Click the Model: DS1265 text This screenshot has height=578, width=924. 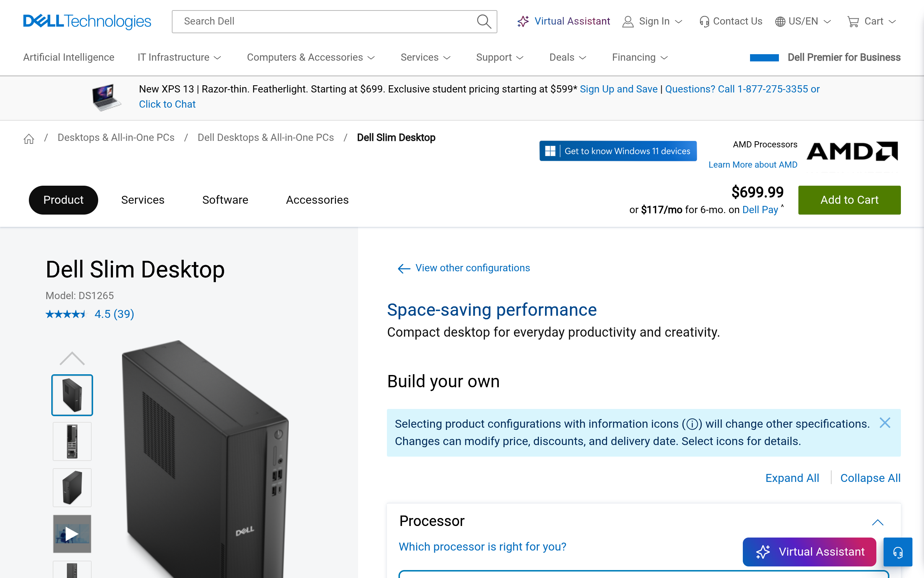point(80,296)
